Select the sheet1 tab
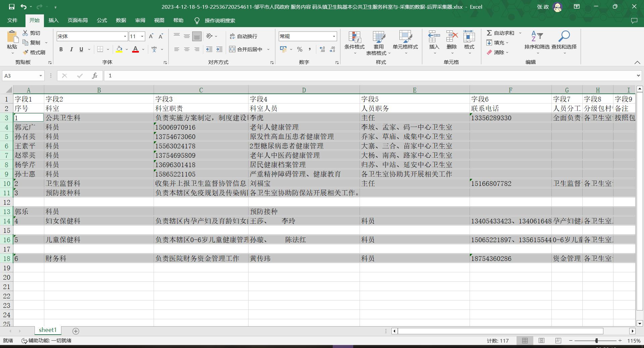Viewport: 644px width, 348px height. [x=48, y=330]
